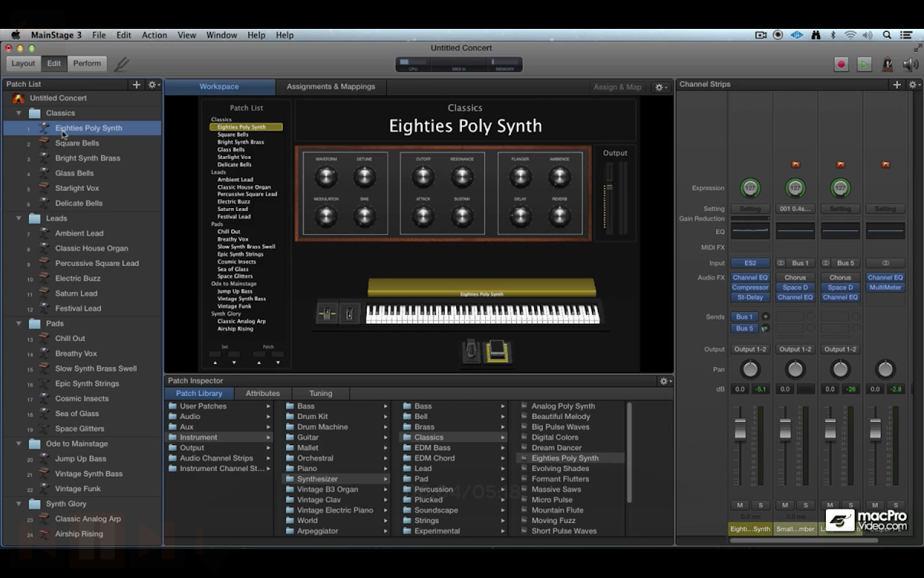Screen dimensions: 924x578
Task: Click the red Record button in toolbar
Action: 841,64
